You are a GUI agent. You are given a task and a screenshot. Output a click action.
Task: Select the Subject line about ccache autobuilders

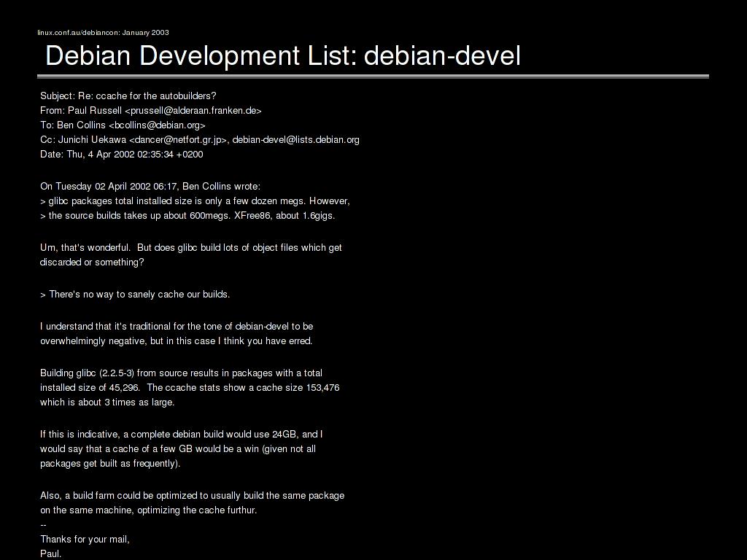click(128, 96)
